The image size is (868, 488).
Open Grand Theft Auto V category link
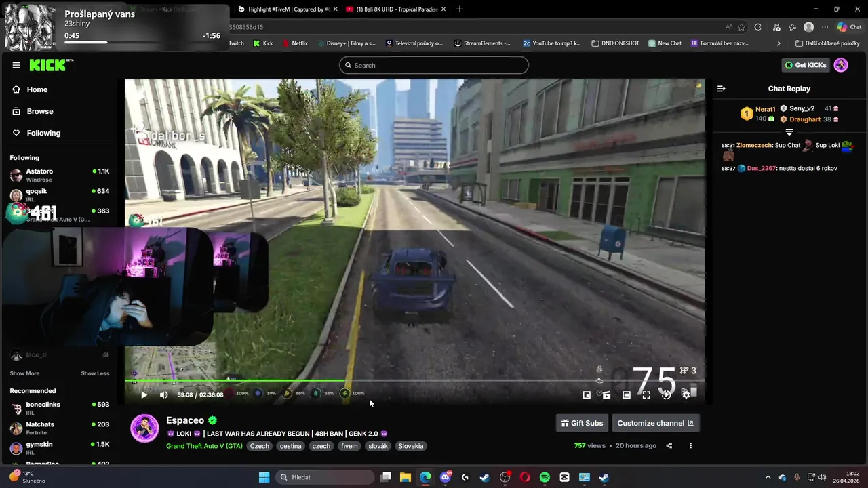[204, 446]
